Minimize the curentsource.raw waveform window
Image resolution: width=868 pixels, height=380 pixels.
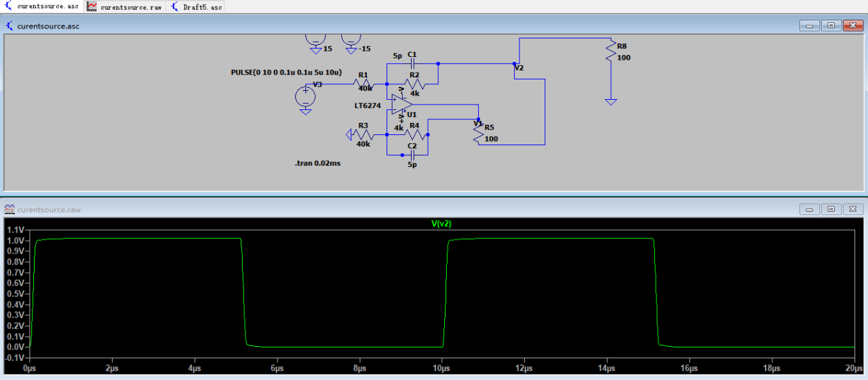coord(809,210)
